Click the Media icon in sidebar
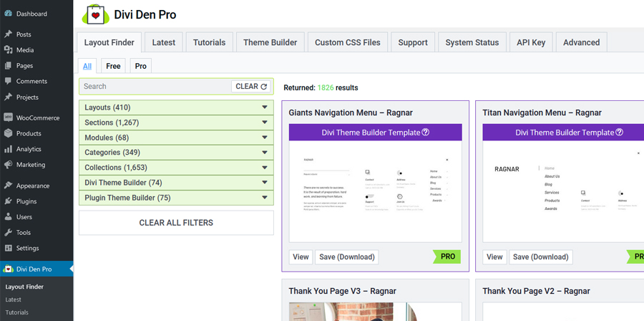The height and width of the screenshot is (321, 644). click(8, 49)
